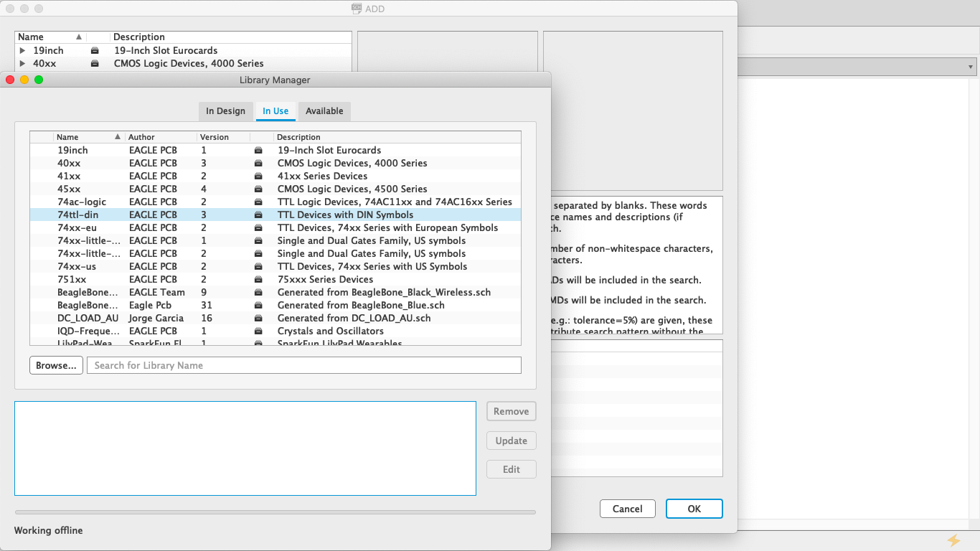Click managed-library icon in 19inch row
The image size is (980, 551).
[258, 151]
